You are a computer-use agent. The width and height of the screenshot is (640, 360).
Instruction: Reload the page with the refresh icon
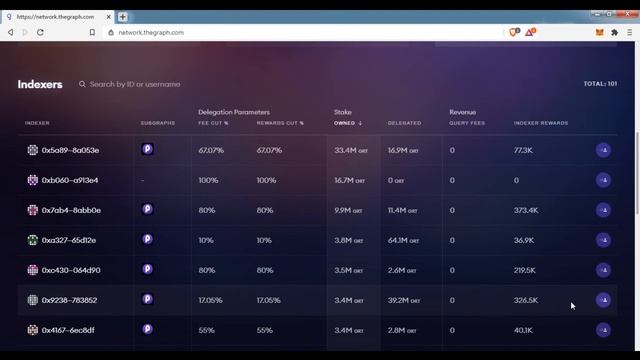(40, 32)
